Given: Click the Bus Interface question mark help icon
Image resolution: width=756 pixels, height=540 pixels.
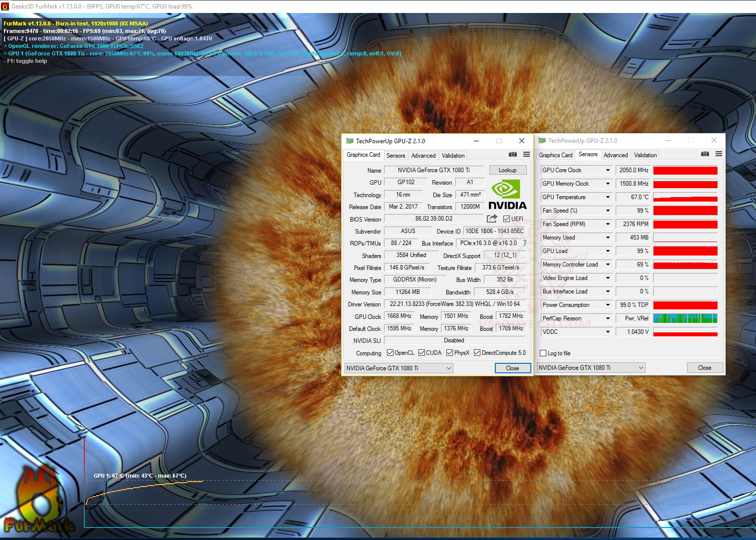Looking at the screenshot, I should pos(525,243).
